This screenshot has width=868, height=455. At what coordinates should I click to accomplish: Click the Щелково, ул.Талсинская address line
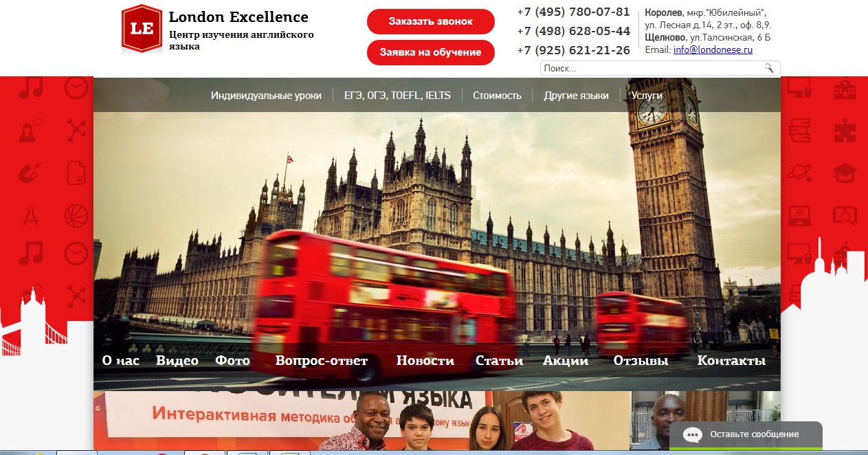[x=708, y=37]
